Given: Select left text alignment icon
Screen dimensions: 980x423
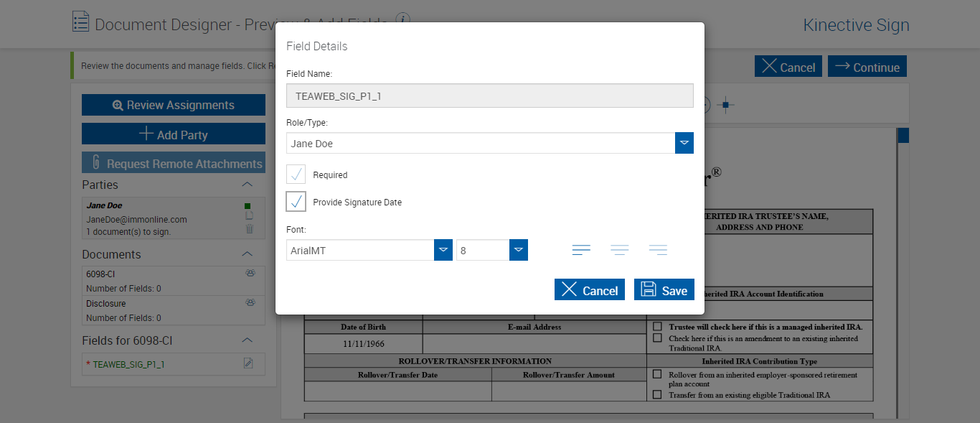Looking at the screenshot, I should pos(581,250).
